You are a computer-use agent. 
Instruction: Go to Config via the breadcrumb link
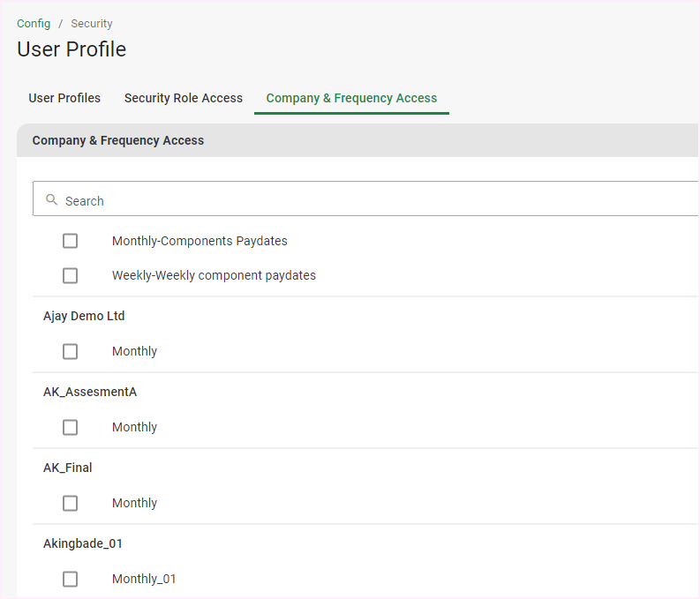coord(34,24)
